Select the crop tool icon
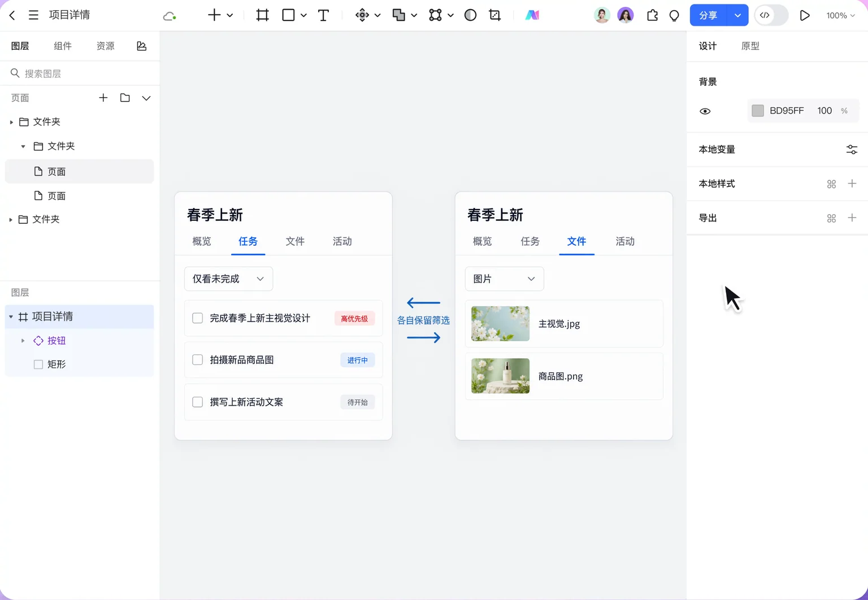Screen dimensions: 868x600 495,15
